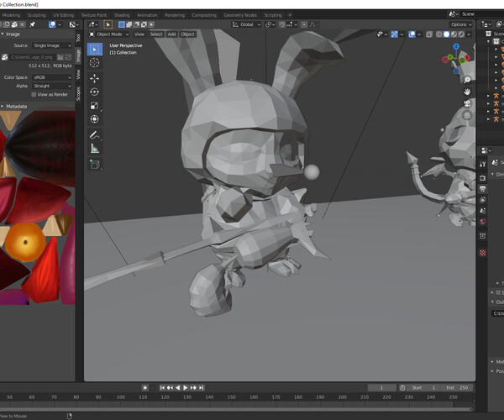Screen dimensions: 504x420
Task: Toggle X-ray display in viewport header
Action: click(x=428, y=34)
